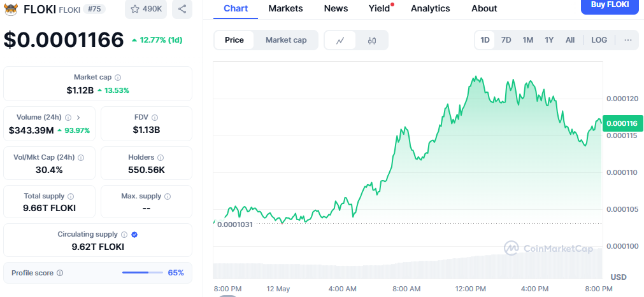Click the USD currency label

(619, 277)
